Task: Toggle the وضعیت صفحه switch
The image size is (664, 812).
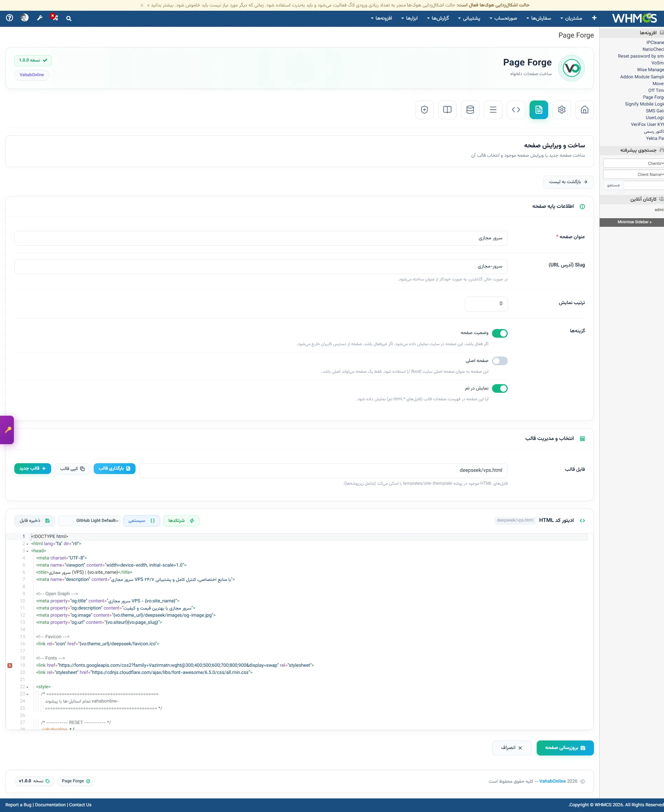Action: click(499, 333)
